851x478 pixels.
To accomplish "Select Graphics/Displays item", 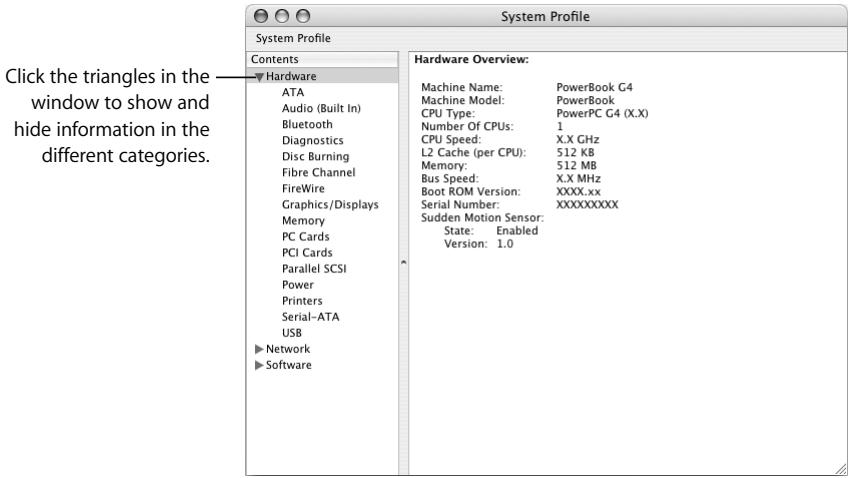I will click(x=330, y=205).
